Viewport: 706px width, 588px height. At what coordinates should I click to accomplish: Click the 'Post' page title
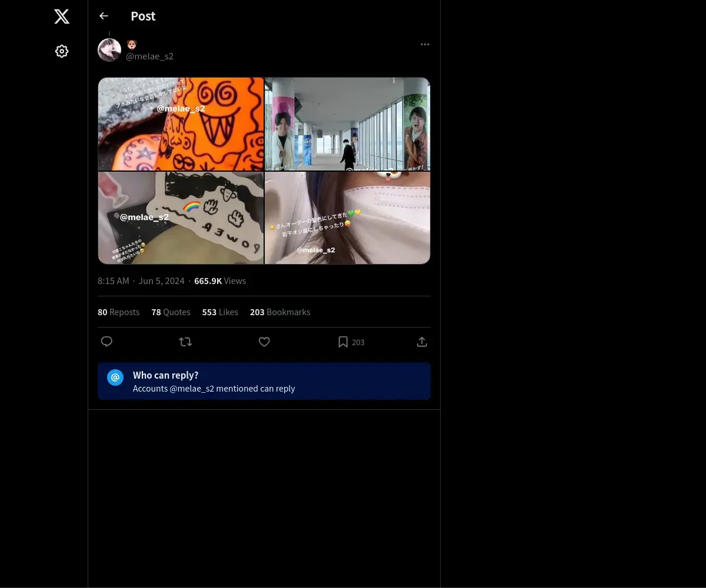coord(143,16)
